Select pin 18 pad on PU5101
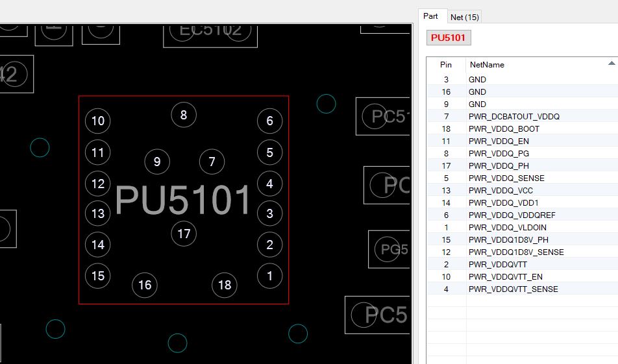 coord(225,285)
